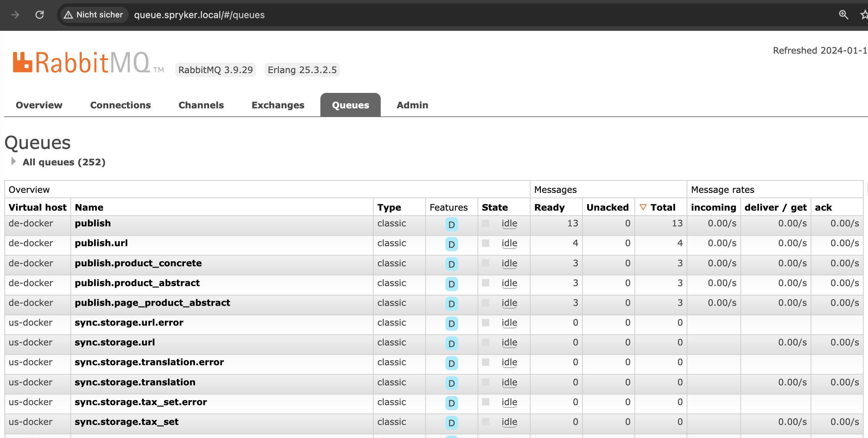Click the D badge in sync.storage.tax_set.error row

451,403
